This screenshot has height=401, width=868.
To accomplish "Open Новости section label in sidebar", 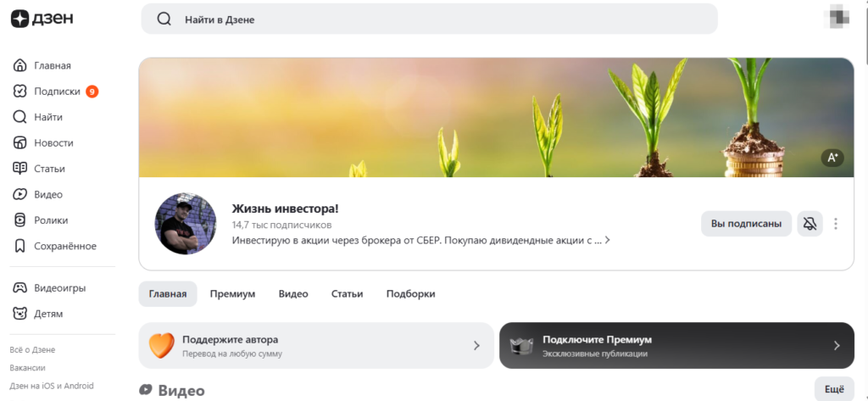I will click(x=53, y=143).
